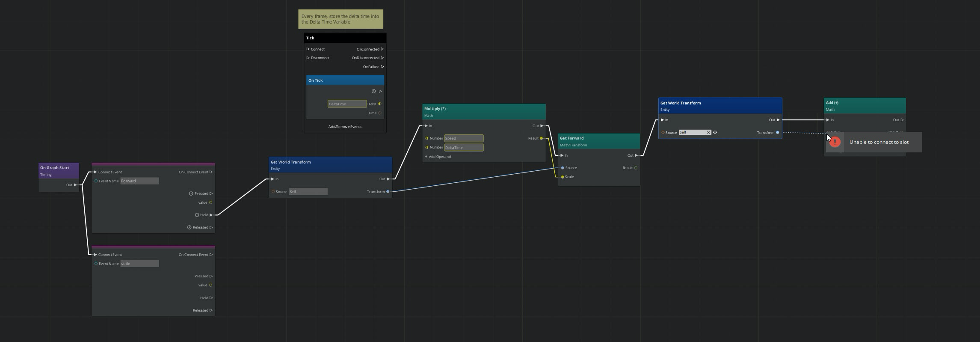Click the Get Forward Result output pin
The image size is (980, 342).
tap(636, 168)
